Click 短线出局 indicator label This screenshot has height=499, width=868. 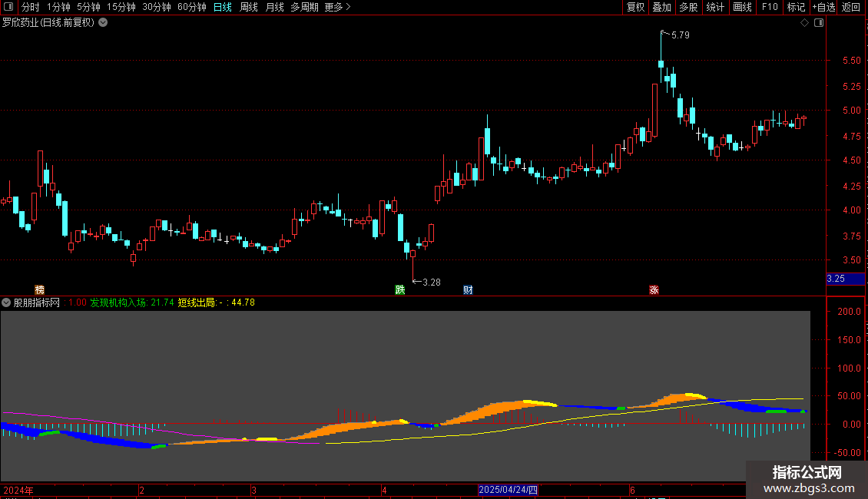click(x=196, y=302)
